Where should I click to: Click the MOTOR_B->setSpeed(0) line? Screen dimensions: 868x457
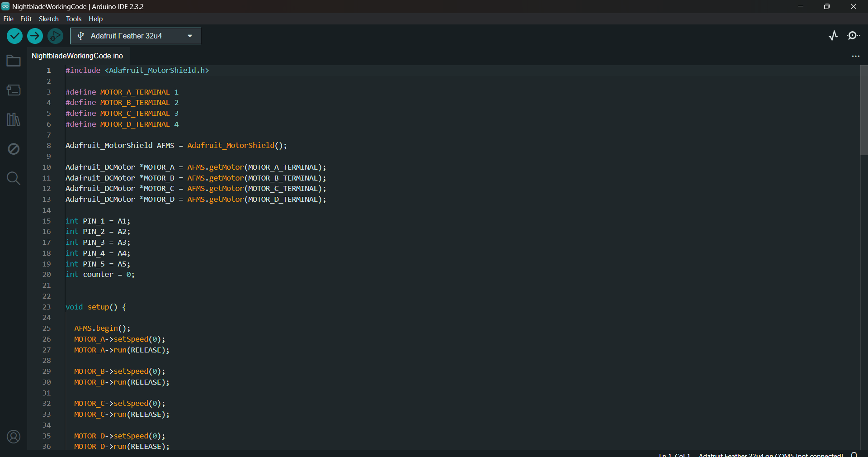point(120,371)
